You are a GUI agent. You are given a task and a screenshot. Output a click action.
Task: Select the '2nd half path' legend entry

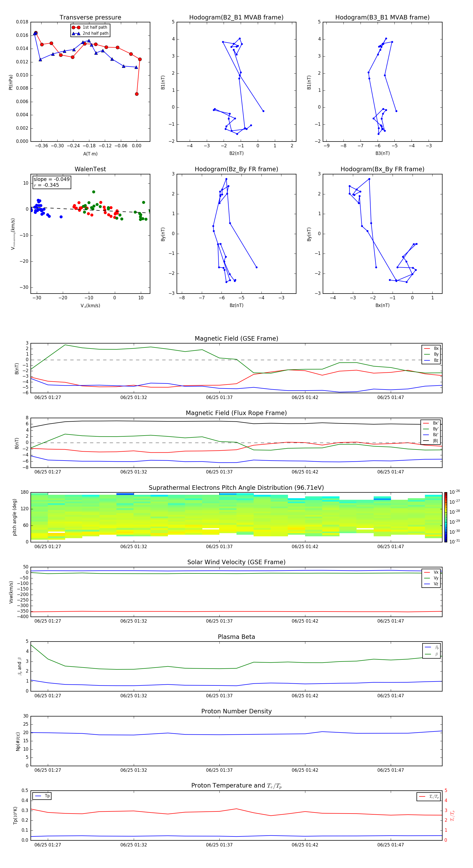click(90, 33)
